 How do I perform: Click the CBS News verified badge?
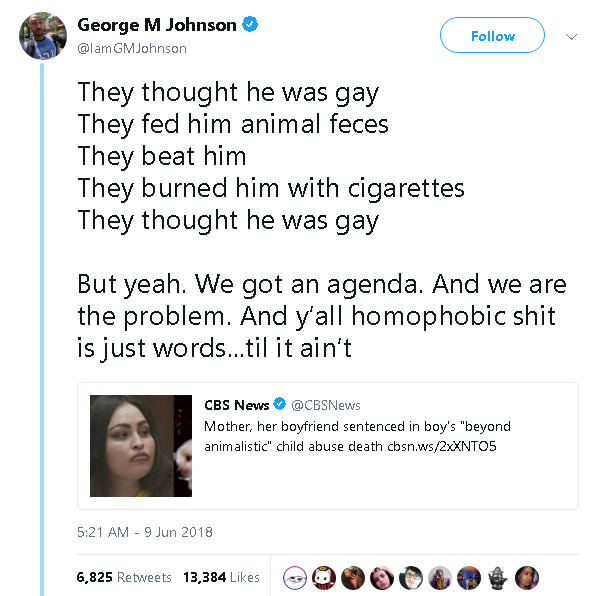[x=280, y=405]
